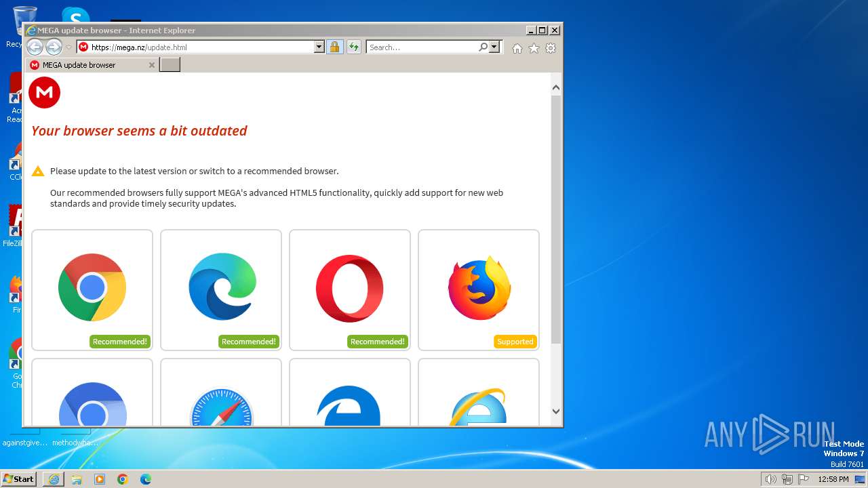Image resolution: width=868 pixels, height=488 pixels.
Task: Open the Skype desktop shortcut
Action: (x=75, y=15)
